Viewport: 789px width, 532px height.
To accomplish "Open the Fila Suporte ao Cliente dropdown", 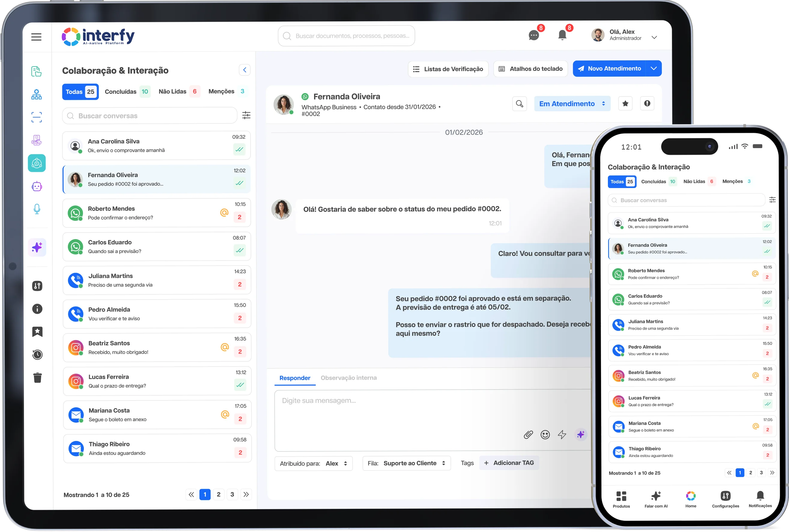I will [406, 464].
